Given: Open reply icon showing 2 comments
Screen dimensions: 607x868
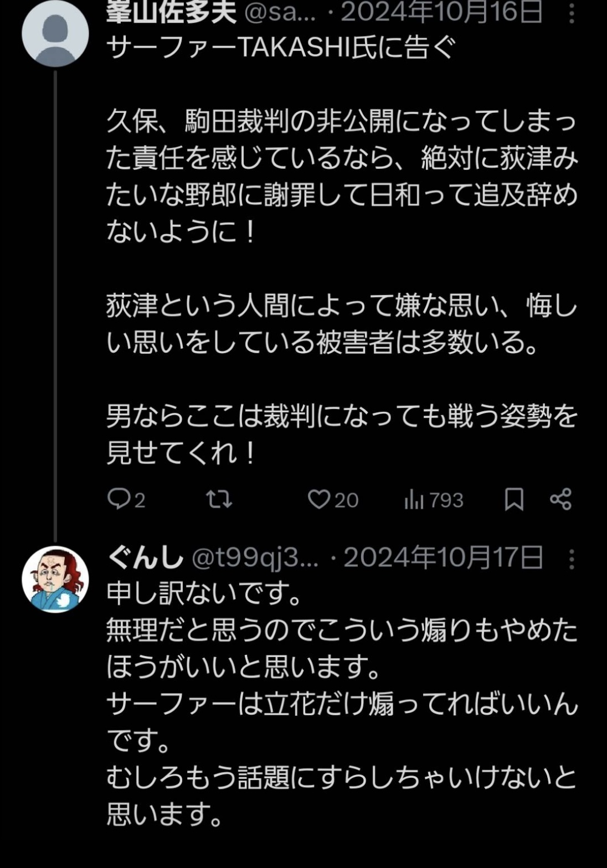Looking at the screenshot, I should [x=126, y=500].
